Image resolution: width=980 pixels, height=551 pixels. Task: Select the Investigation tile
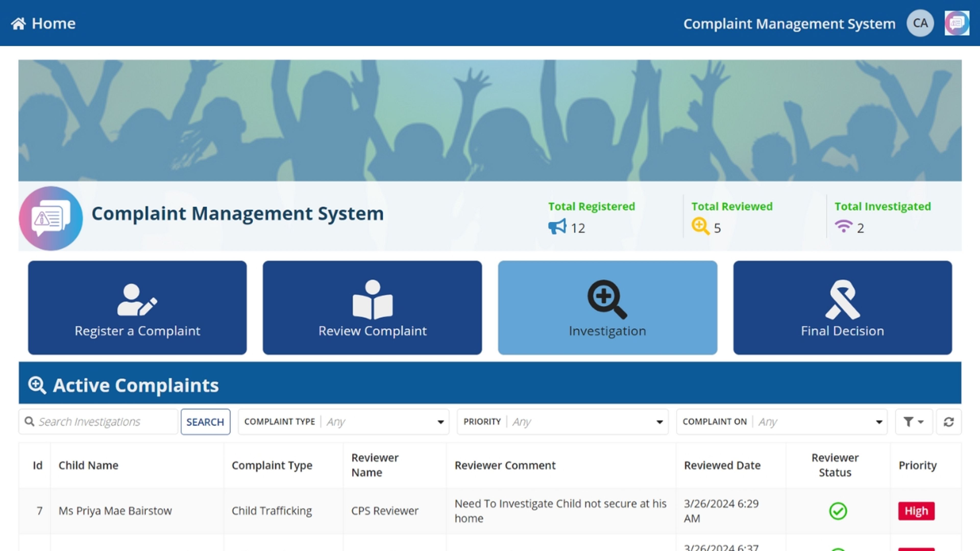point(608,308)
